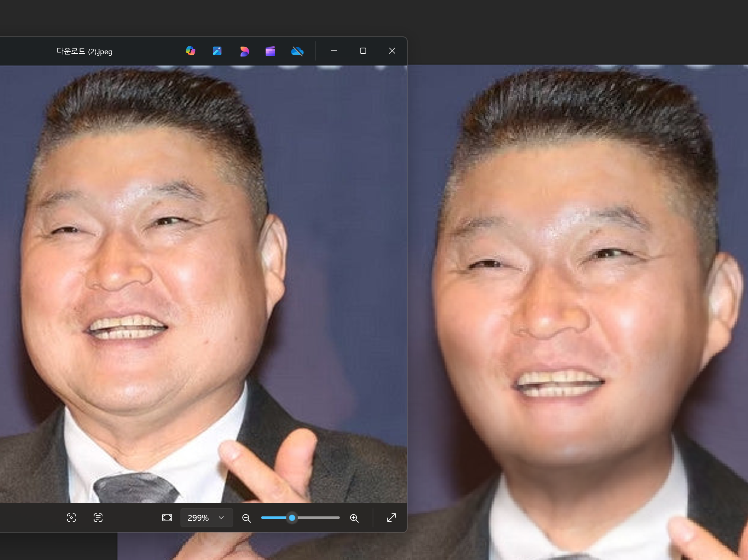The image size is (748, 560).
Task: Fit the image to window
Action: tap(167, 518)
